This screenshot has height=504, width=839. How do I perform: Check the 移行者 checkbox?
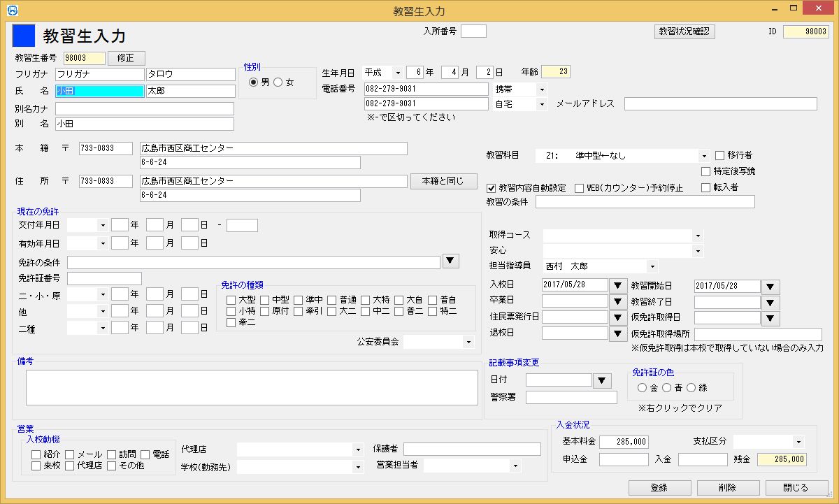coord(719,155)
